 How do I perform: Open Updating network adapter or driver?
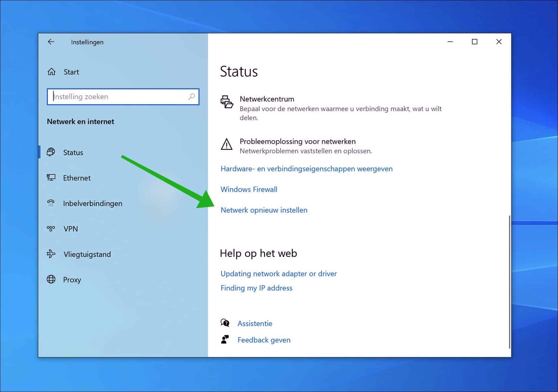tap(278, 274)
